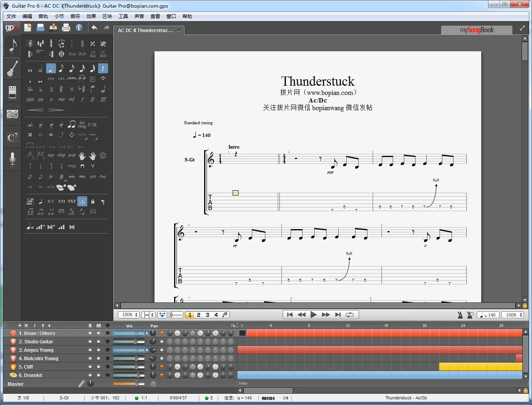This screenshot has height=405, width=532.
Task: Open the chord C7 panel in the sidebar
Action: tap(12, 138)
